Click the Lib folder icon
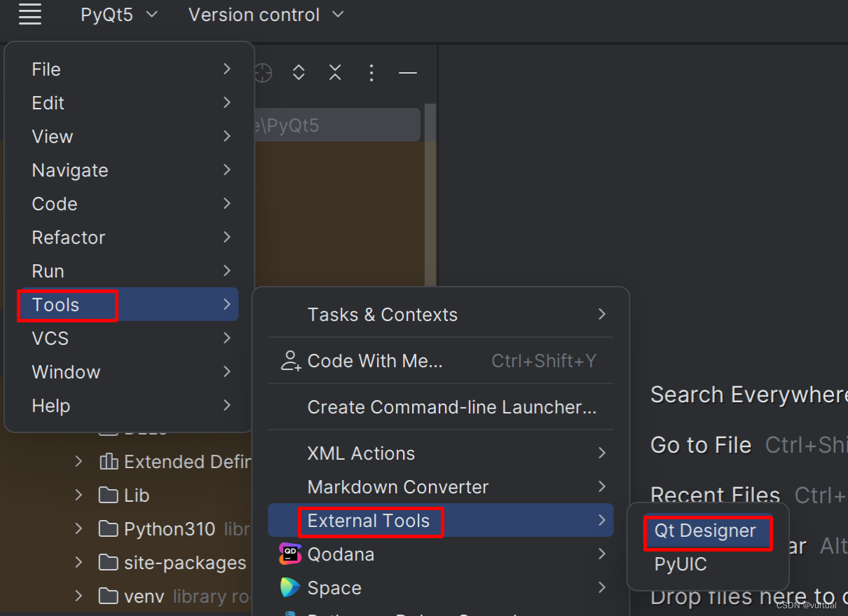This screenshot has height=616, width=848. pyautogui.click(x=108, y=495)
